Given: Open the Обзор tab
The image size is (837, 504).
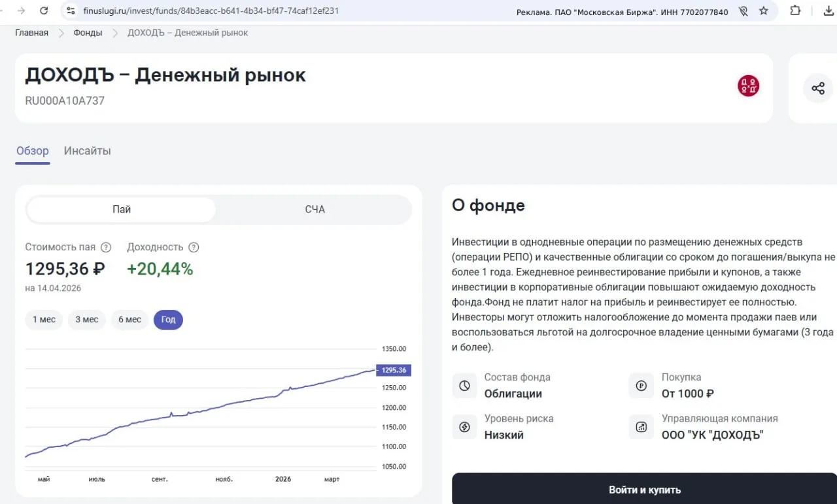Looking at the screenshot, I should click(x=33, y=151).
